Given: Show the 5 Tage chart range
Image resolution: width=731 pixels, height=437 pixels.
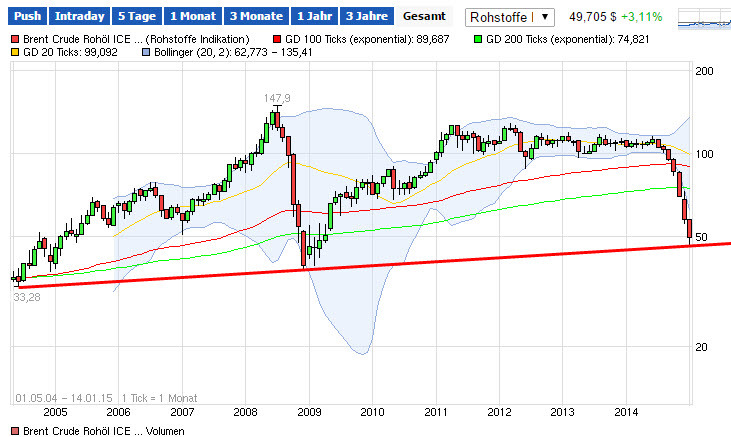Looking at the screenshot, I should click(137, 16).
